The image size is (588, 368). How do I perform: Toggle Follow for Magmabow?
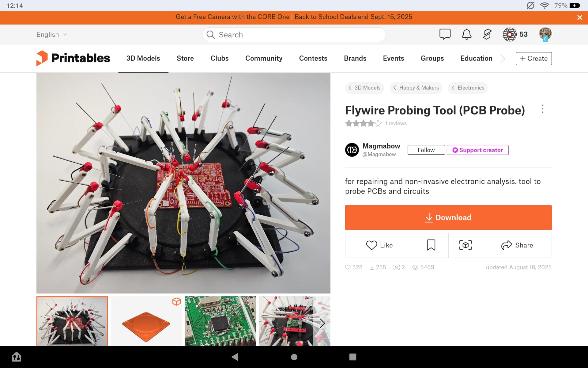pos(426,150)
